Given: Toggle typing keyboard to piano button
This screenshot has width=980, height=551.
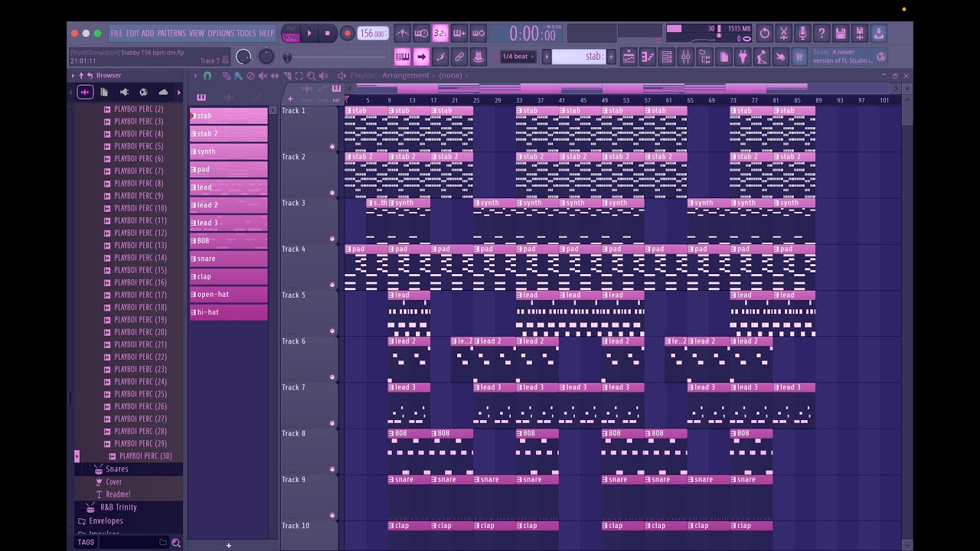Looking at the screenshot, I should click(402, 57).
